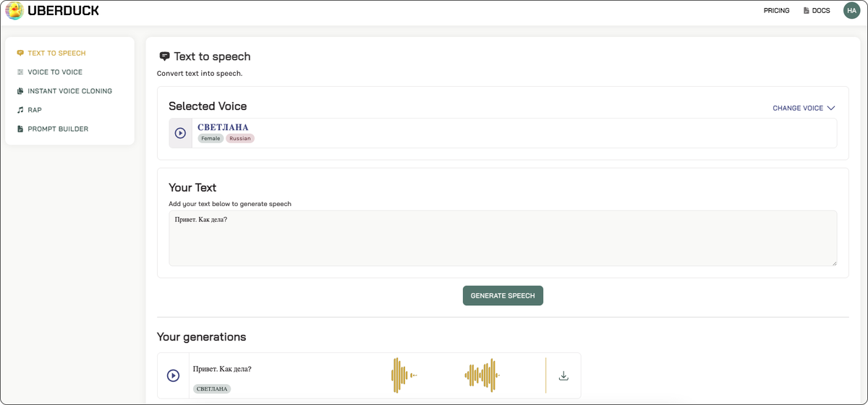Click the voice cloning copy icon
Viewport: 868px width, 405px height.
coord(20,91)
